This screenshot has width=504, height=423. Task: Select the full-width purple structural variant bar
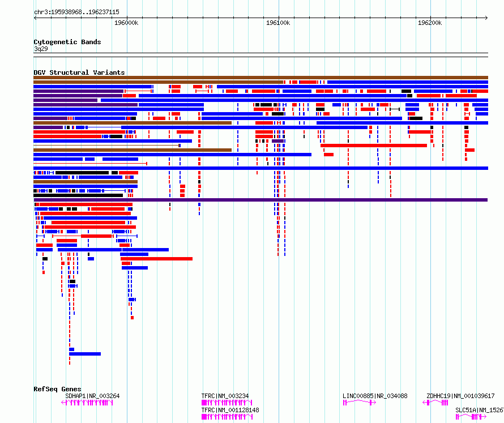260,200
